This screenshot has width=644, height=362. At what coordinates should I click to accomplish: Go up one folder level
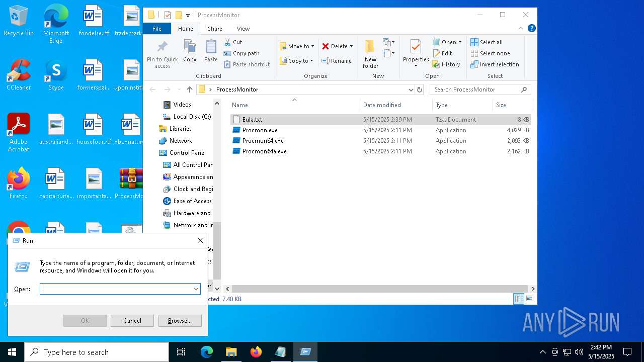click(189, 89)
